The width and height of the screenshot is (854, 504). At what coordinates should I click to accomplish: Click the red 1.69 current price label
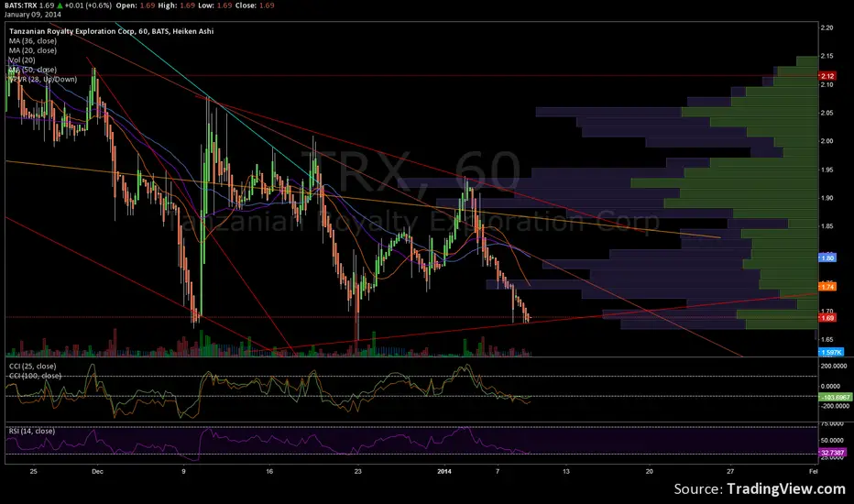tap(827, 318)
